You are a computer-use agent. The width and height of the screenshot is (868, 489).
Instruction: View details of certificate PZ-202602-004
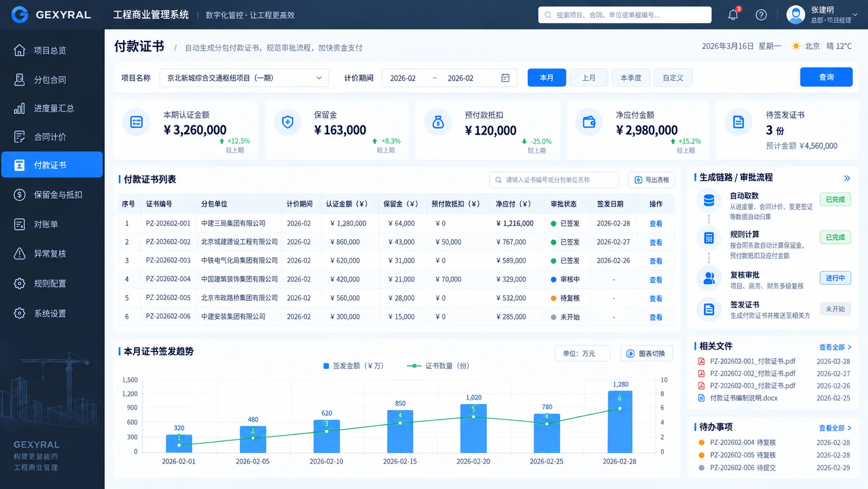coord(656,280)
